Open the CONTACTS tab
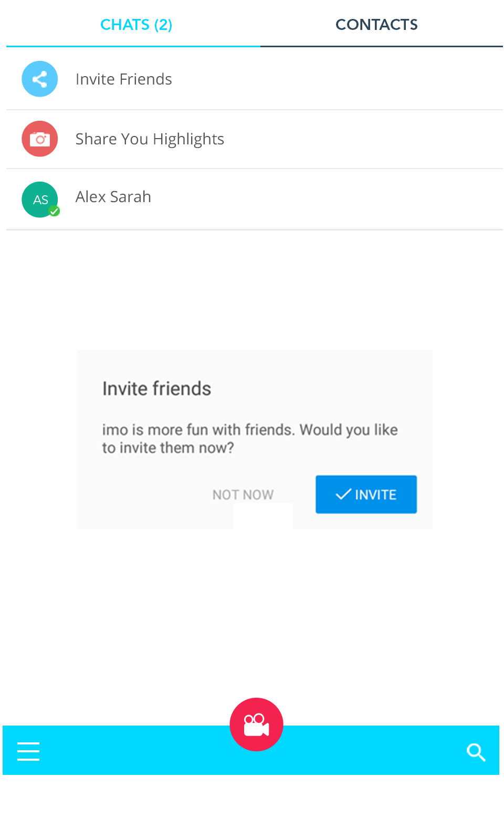The height and width of the screenshot is (840, 504). tap(376, 25)
